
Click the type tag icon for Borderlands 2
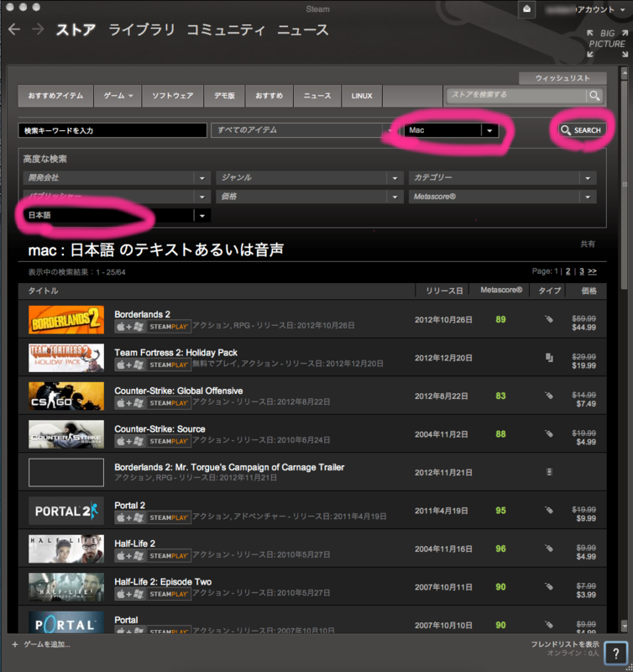click(549, 319)
